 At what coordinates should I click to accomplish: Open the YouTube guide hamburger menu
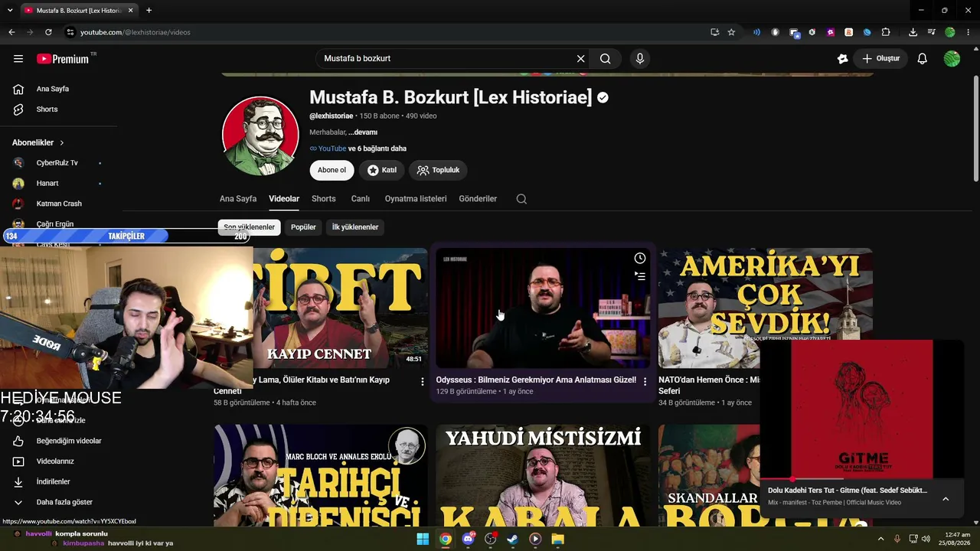[18, 59]
